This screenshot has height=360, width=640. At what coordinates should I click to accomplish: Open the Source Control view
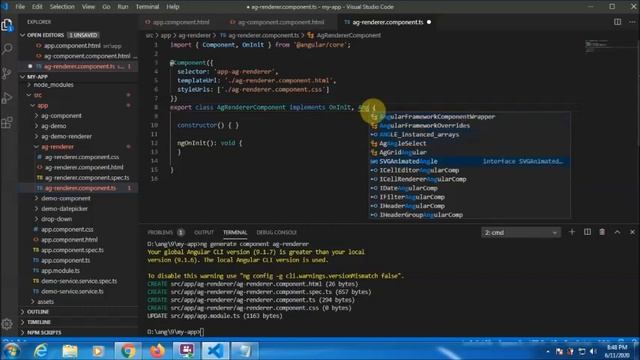[7, 73]
